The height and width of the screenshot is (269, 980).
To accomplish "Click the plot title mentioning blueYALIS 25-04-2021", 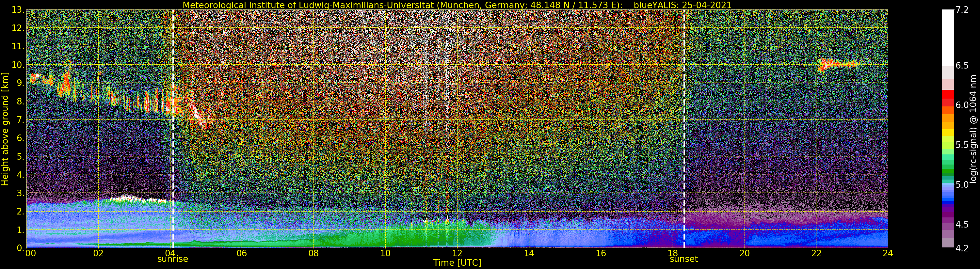I will (x=457, y=5).
